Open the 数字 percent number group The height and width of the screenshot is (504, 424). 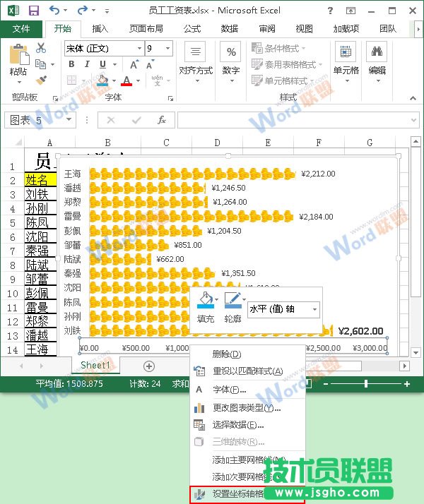pyautogui.click(x=231, y=63)
